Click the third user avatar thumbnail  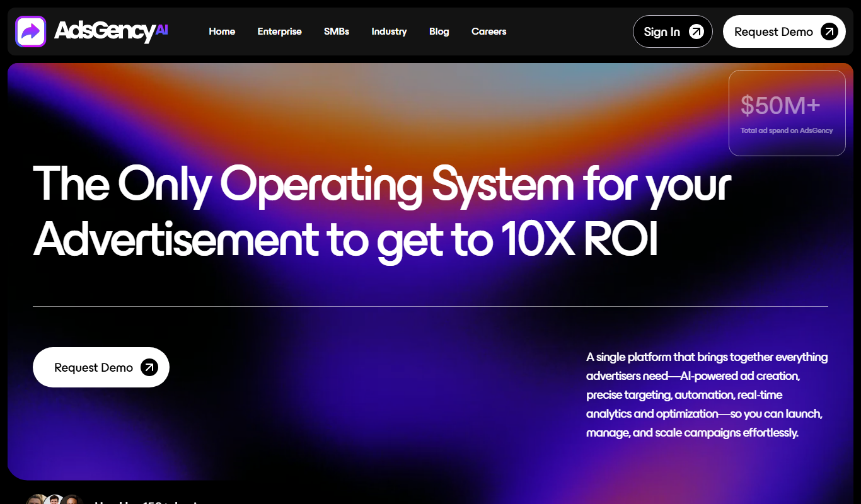pos(72,500)
